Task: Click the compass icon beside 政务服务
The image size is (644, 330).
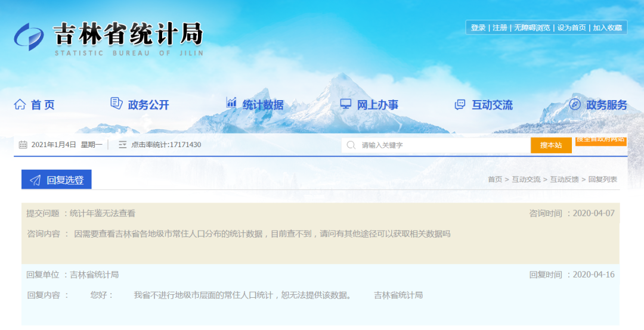Action: pyautogui.click(x=575, y=104)
